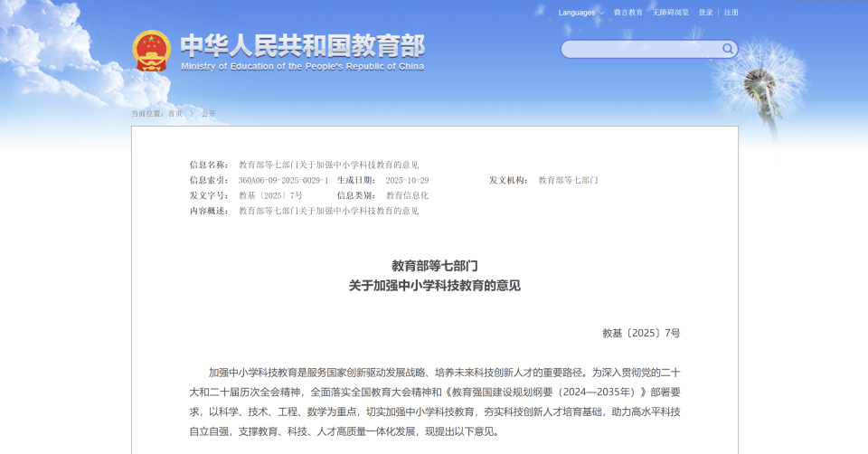Click the magnifying glass search icon
Image resolution: width=868 pixels, height=454 pixels.
point(727,49)
